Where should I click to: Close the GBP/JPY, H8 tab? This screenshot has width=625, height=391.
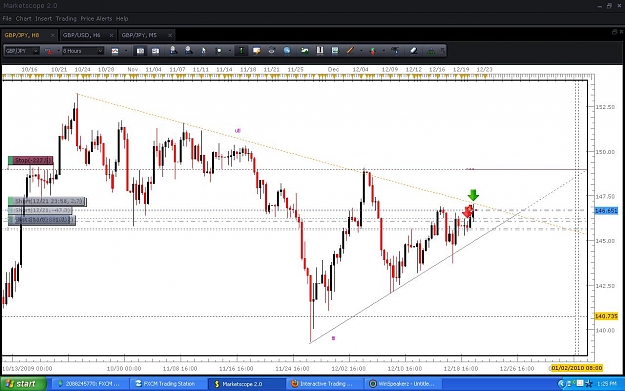(x=53, y=35)
